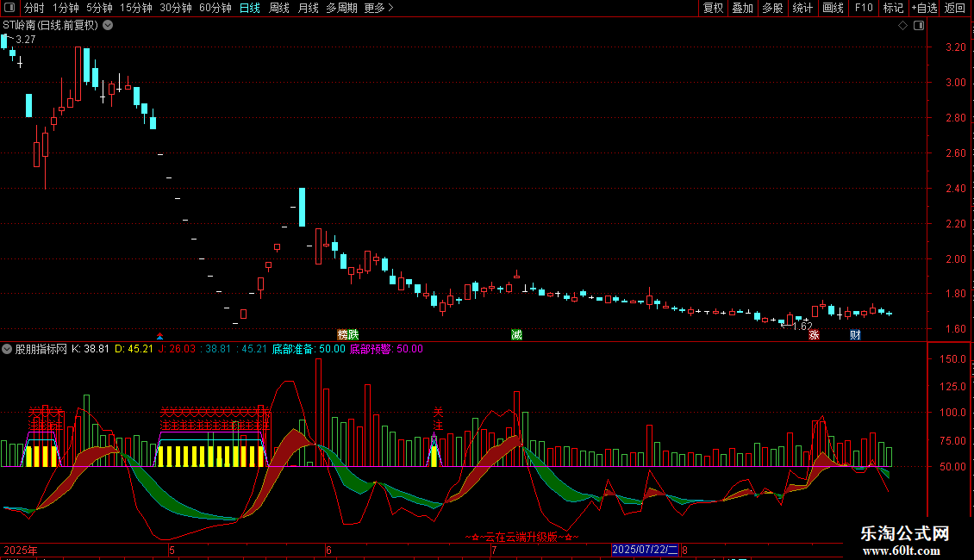Add stock with the +自选 button

pyautogui.click(x=924, y=8)
